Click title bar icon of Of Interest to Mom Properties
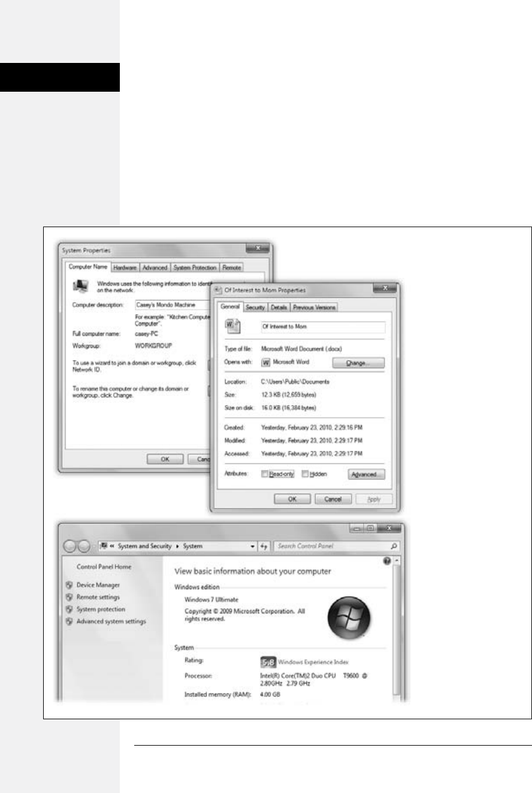 tap(218, 290)
